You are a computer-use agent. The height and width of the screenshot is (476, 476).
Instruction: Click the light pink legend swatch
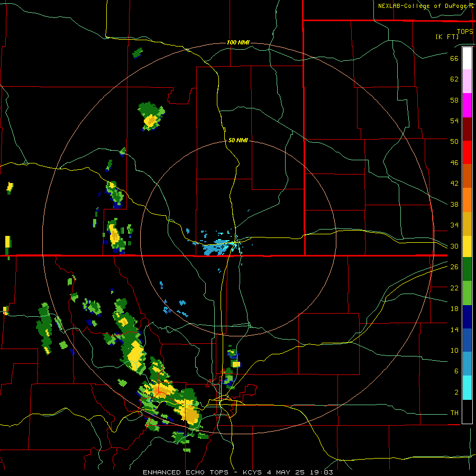[x=467, y=81]
